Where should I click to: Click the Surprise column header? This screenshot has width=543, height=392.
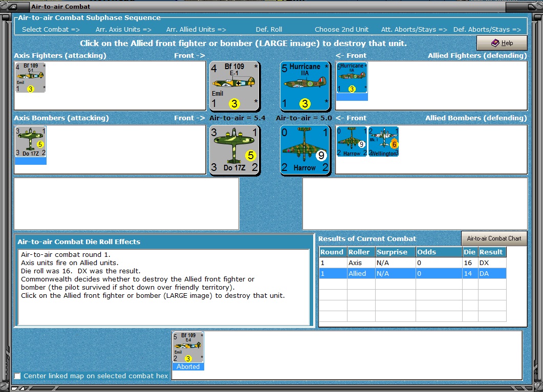pyautogui.click(x=396, y=252)
